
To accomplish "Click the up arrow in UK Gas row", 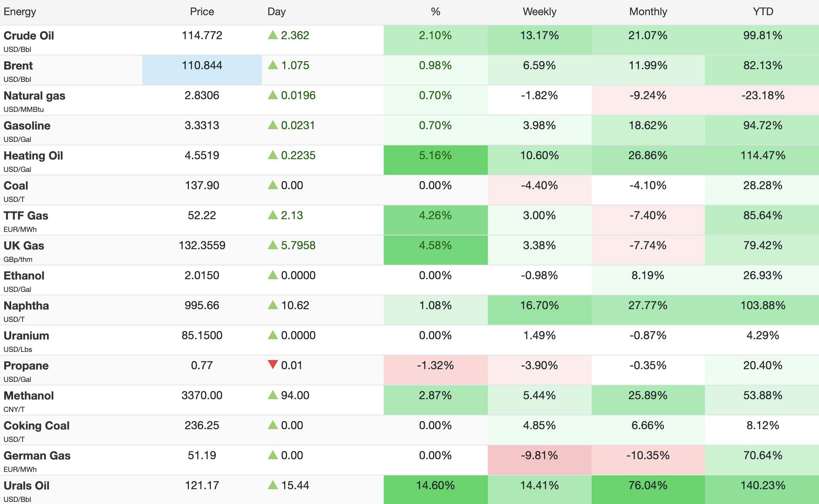I will (273, 245).
